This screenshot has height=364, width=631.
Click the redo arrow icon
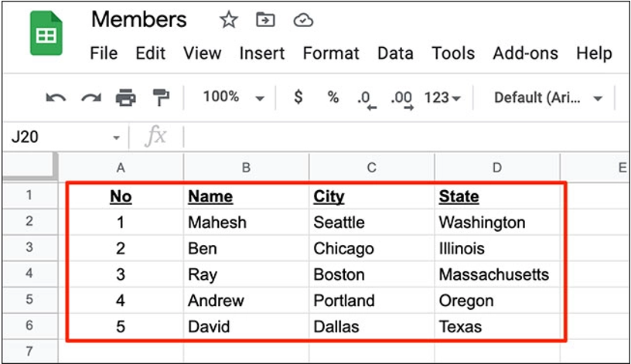(91, 97)
